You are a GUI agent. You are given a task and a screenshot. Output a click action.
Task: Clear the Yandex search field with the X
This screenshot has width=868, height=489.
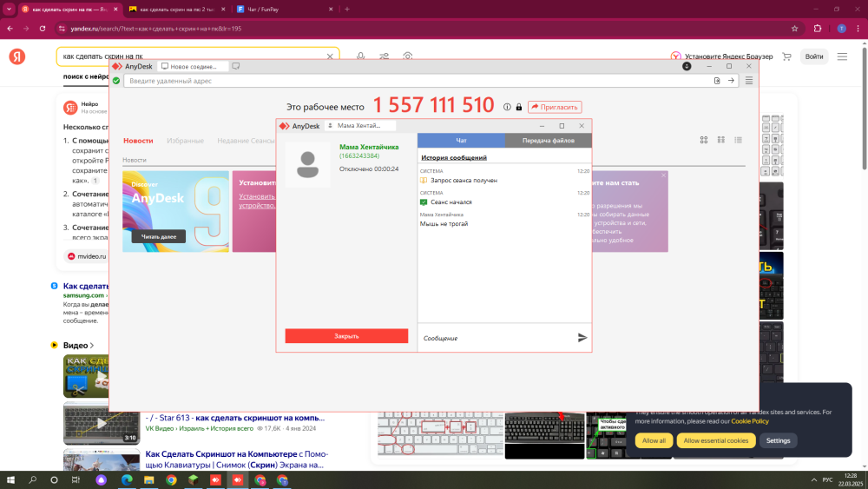tap(330, 56)
